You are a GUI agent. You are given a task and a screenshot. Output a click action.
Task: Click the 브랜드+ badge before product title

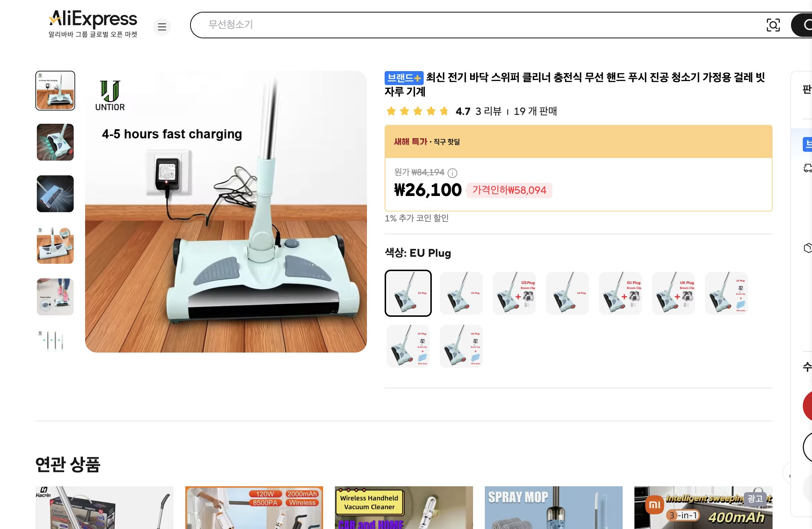[x=404, y=78]
